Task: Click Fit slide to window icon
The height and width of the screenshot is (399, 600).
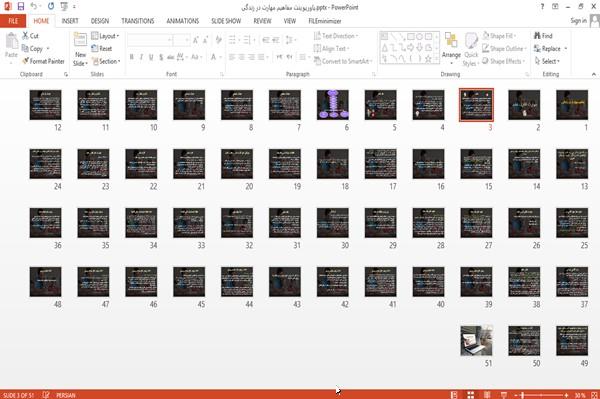Action: (594, 395)
